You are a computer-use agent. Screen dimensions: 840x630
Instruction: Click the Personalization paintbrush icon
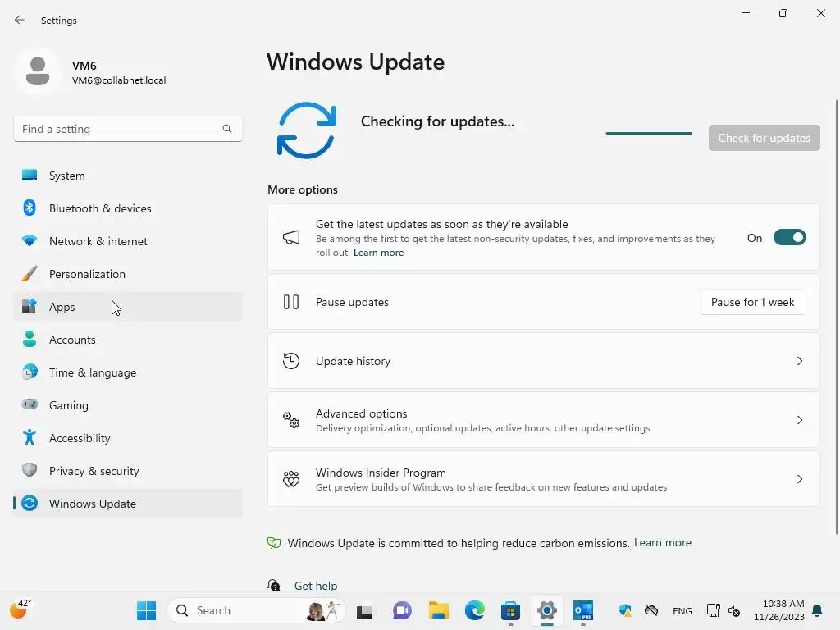30,273
